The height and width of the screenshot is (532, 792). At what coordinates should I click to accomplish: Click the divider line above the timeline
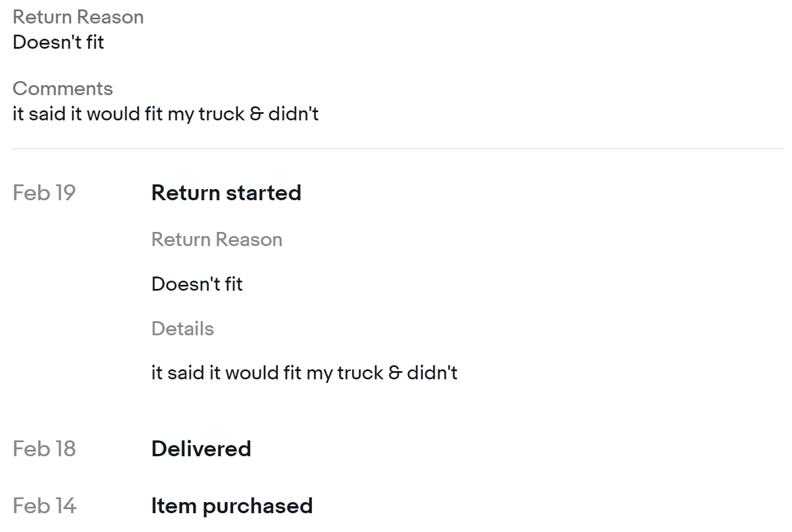[397, 149]
